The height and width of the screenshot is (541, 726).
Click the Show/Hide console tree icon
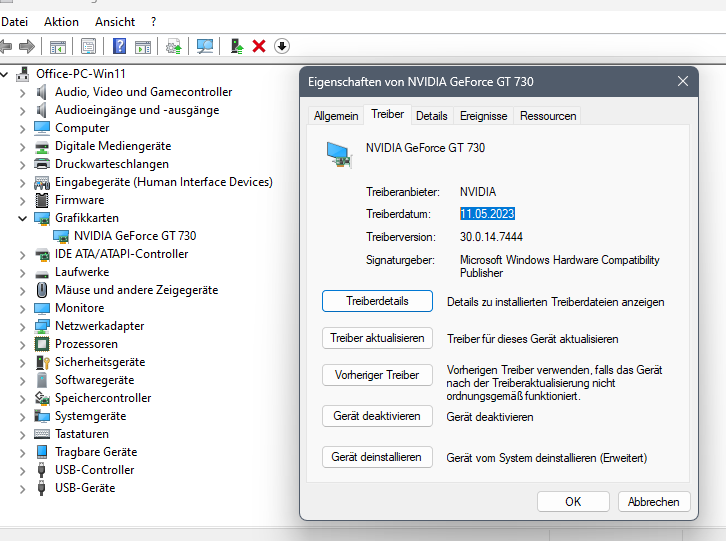point(58,46)
